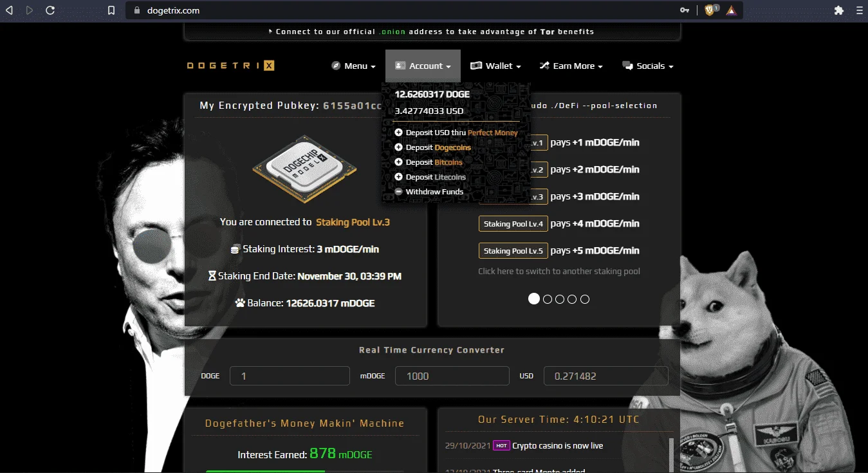Select Deposit Bitcoins from Account menu
This screenshot has height=473, width=868.
point(429,162)
